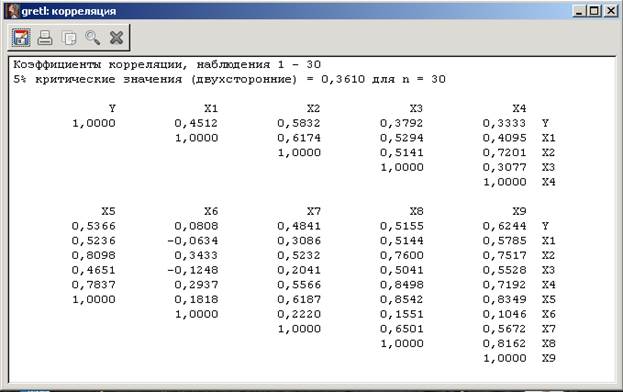Click the correlation value 0,7600

click(402, 255)
